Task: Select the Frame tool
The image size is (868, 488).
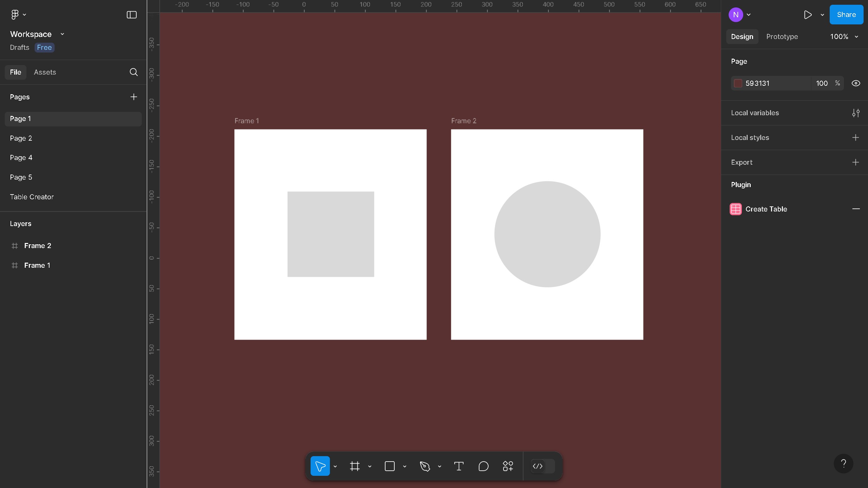Action: pyautogui.click(x=355, y=466)
